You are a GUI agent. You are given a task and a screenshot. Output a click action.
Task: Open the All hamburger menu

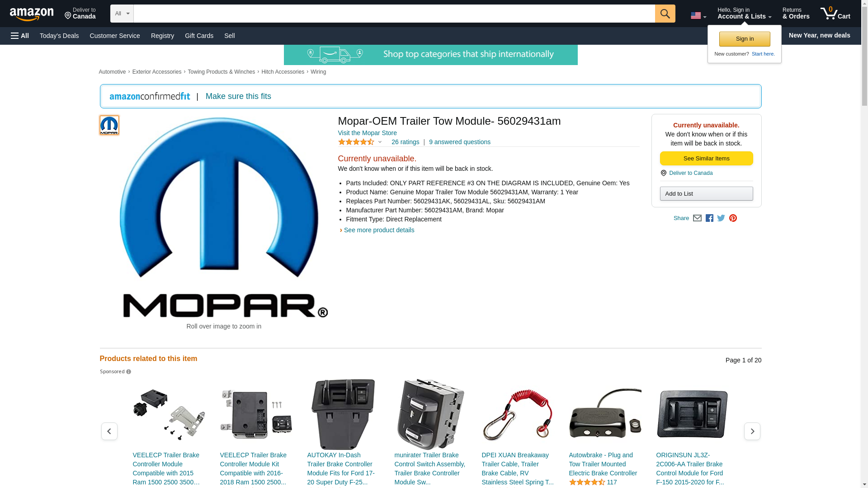[x=20, y=36]
